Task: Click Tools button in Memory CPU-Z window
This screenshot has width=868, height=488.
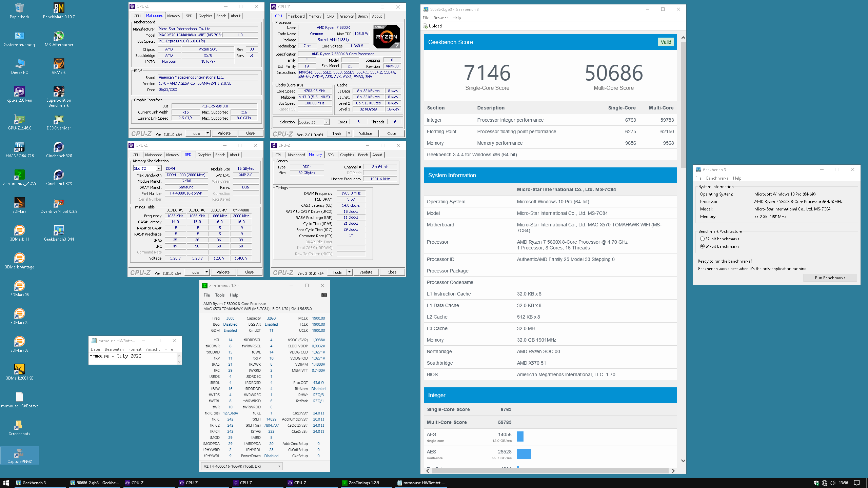Action: point(337,272)
